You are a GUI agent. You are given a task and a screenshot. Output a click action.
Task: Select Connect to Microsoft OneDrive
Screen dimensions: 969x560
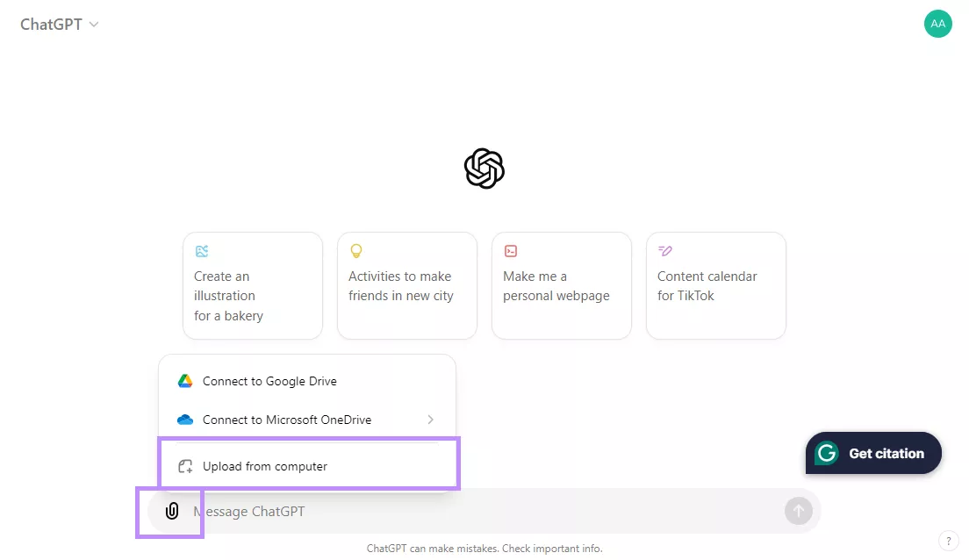pos(287,420)
